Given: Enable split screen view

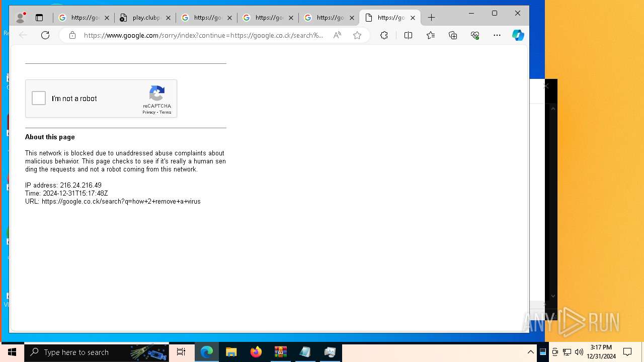Looking at the screenshot, I should click(x=408, y=35).
